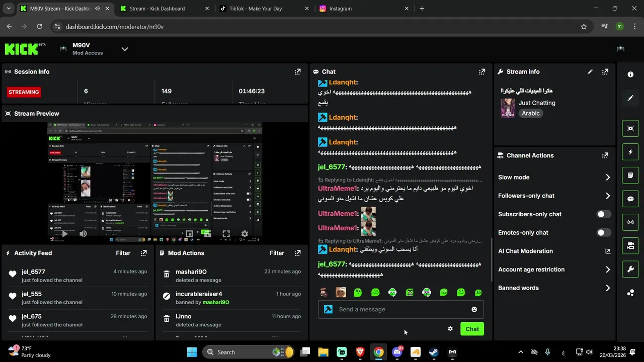Click the green capture-frame icon in right sidebar

click(x=630, y=128)
